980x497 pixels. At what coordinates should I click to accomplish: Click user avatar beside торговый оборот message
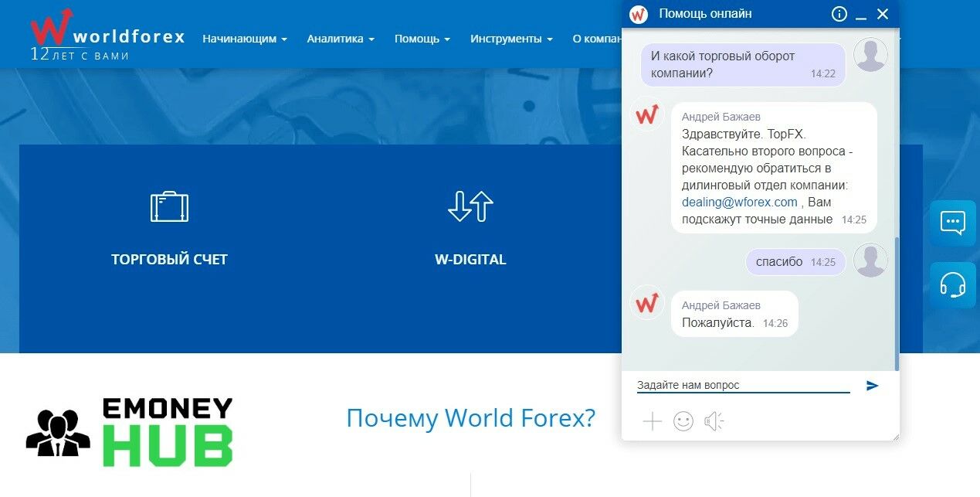[x=870, y=54]
